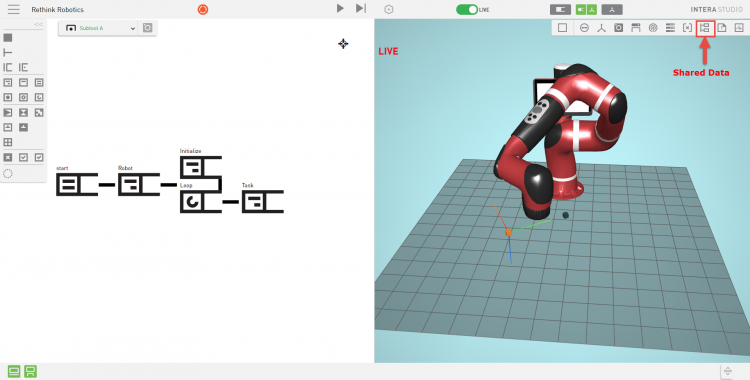Switch to the split behavior and 3D view layout

click(x=586, y=10)
